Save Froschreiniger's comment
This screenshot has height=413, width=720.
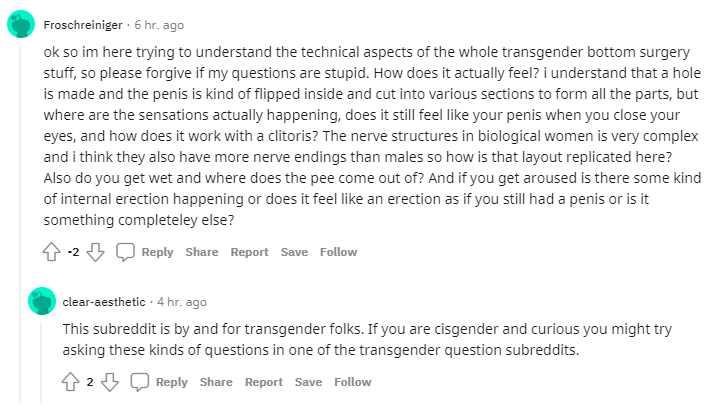tap(294, 252)
